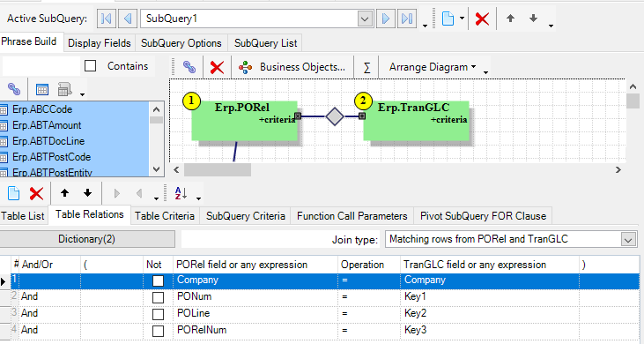
Task: Click the table search input field
Action: pyautogui.click(x=41, y=66)
